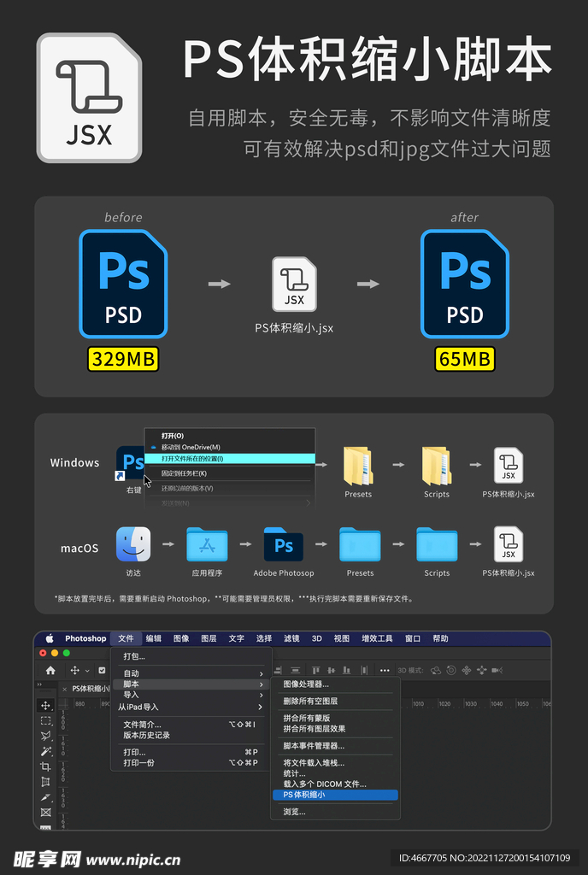588x875 pixels.
Task: Click the 3D roll icon in options bar
Action: pyautogui.click(x=450, y=670)
